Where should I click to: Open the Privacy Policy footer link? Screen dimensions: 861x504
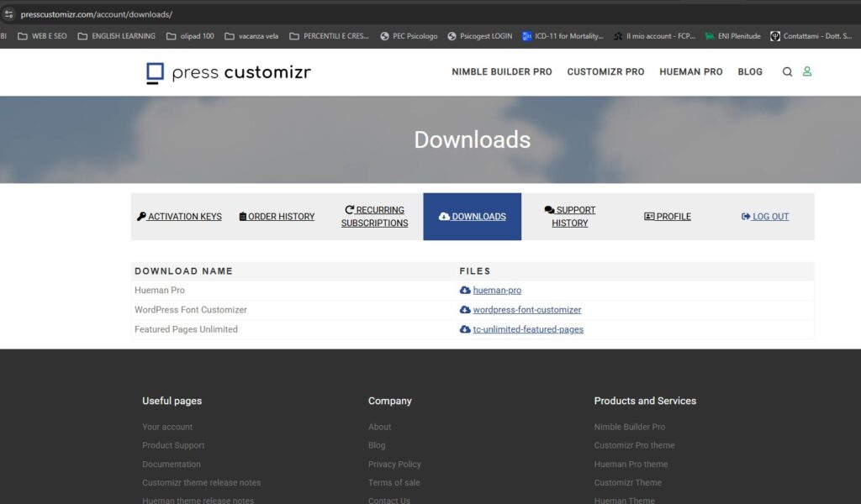394,464
